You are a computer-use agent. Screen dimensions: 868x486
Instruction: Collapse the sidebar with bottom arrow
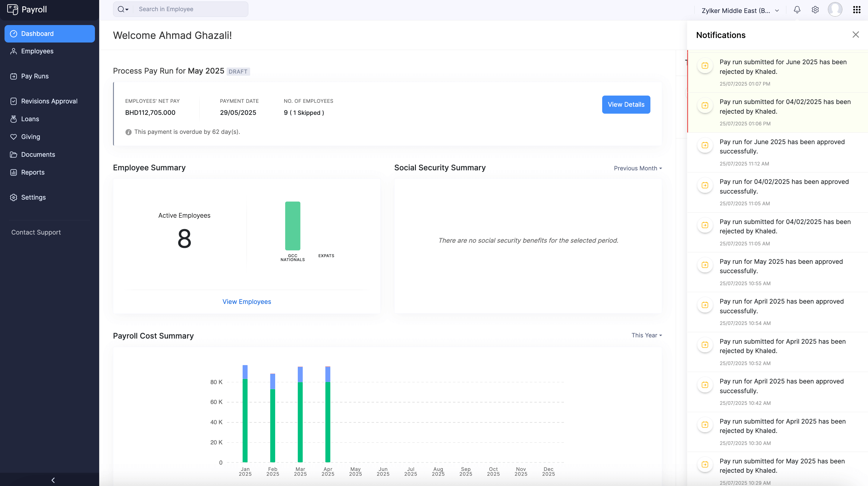point(53,480)
